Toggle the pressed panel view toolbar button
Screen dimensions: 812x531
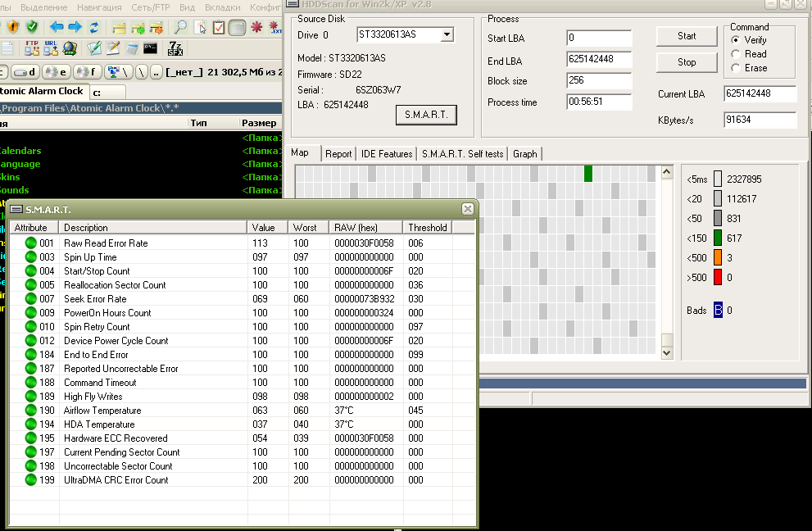click(x=237, y=28)
